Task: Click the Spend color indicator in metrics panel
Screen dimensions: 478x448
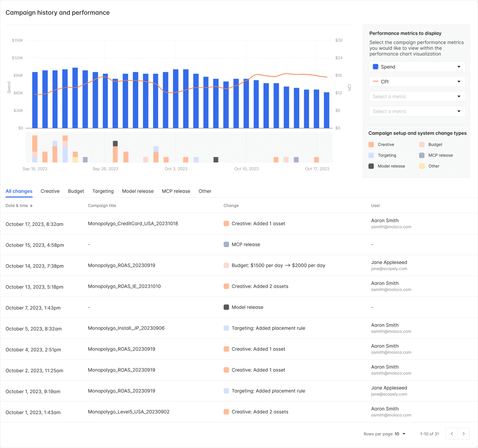Action: tap(375, 66)
